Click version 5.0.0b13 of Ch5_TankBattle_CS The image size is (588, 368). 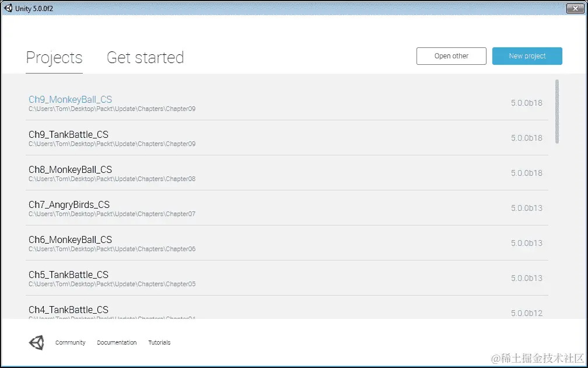point(527,278)
